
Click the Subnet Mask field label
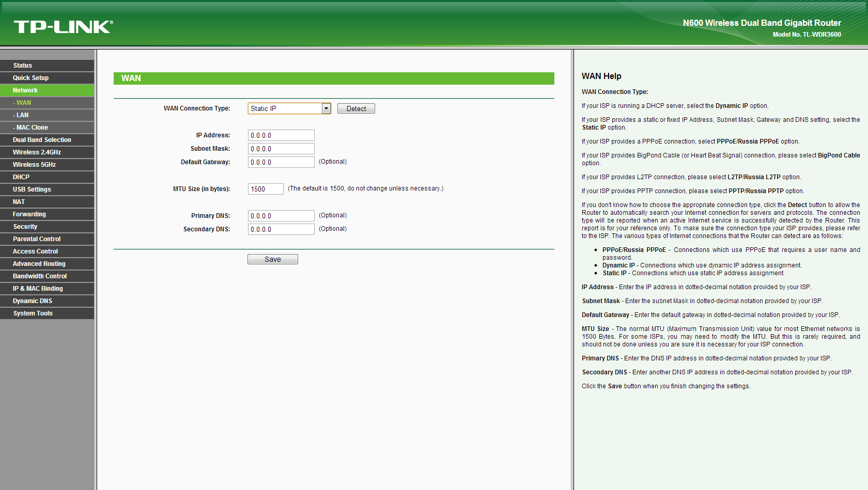pyautogui.click(x=210, y=149)
